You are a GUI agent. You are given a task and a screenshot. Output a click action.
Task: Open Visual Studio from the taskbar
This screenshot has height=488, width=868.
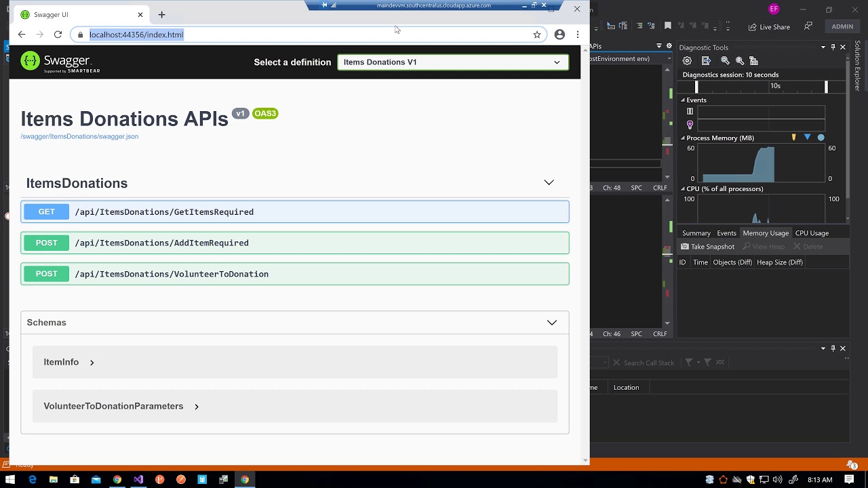pyautogui.click(x=138, y=479)
